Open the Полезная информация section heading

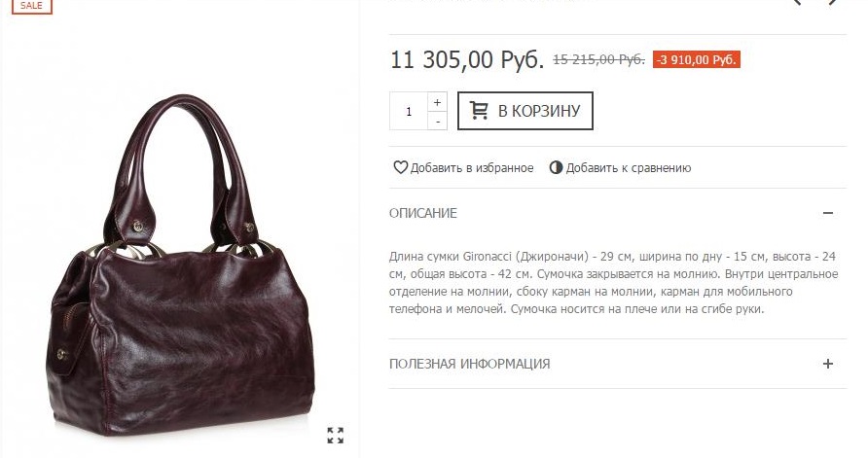point(469,364)
